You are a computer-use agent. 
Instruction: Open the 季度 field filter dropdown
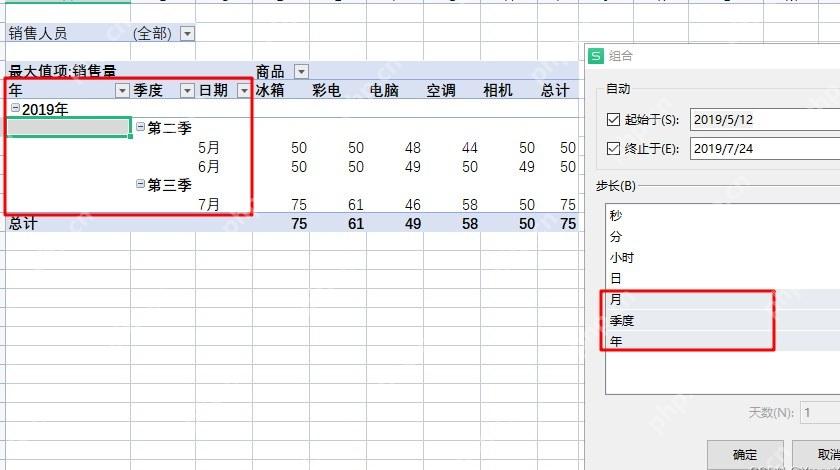187,91
